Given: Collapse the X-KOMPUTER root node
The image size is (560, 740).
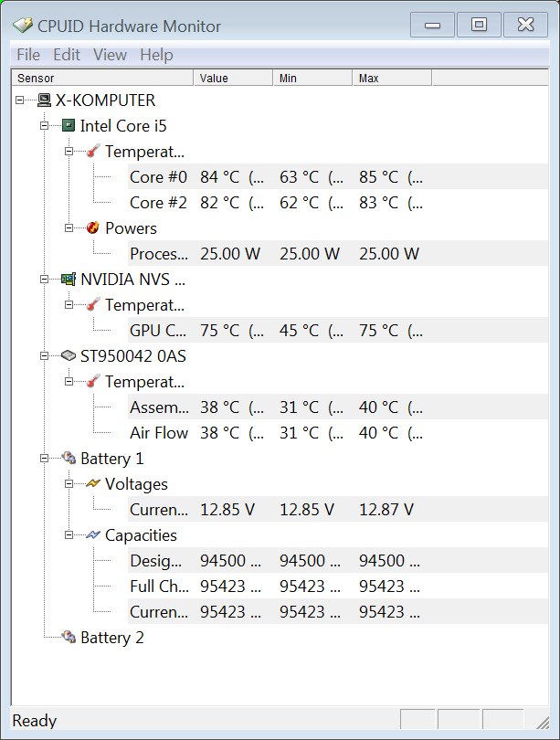Looking at the screenshot, I should (x=19, y=100).
